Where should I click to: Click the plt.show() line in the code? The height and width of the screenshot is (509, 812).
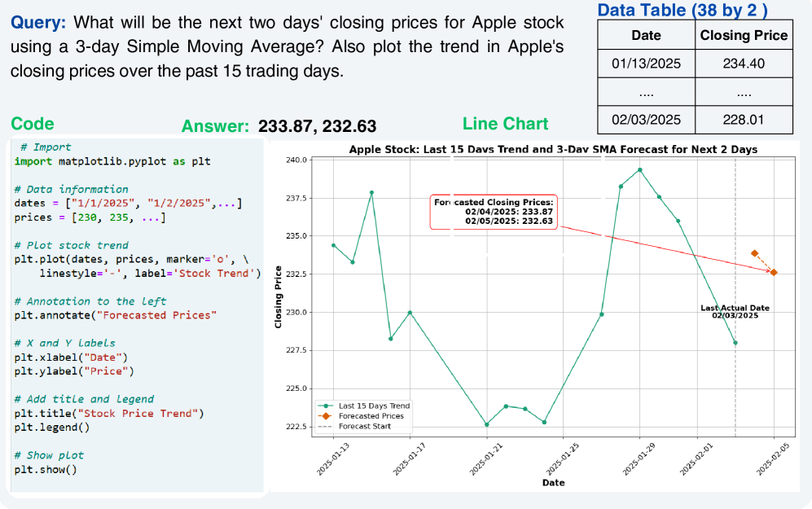(49, 470)
